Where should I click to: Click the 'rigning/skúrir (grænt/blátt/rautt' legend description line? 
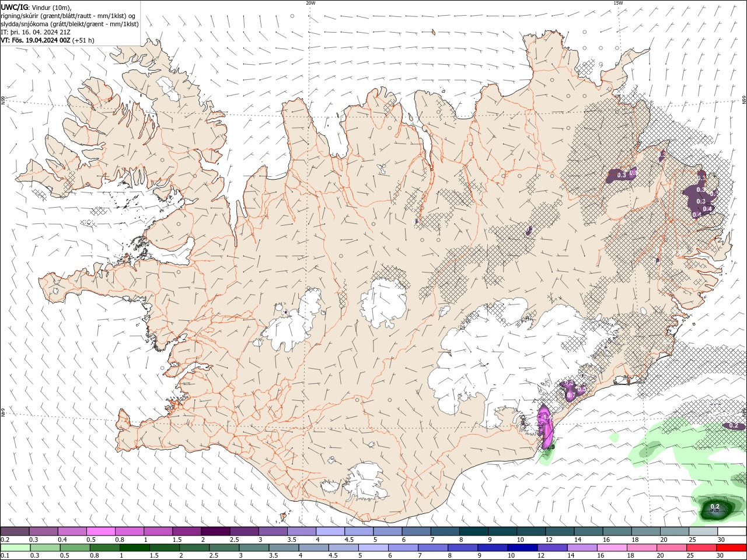pyautogui.click(x=68, y=15)
